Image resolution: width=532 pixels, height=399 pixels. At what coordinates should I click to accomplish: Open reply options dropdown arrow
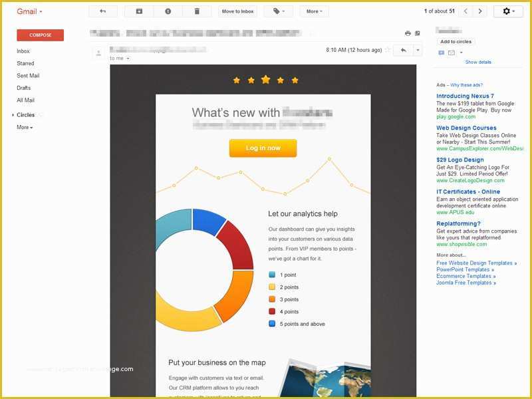coord(418,51)
